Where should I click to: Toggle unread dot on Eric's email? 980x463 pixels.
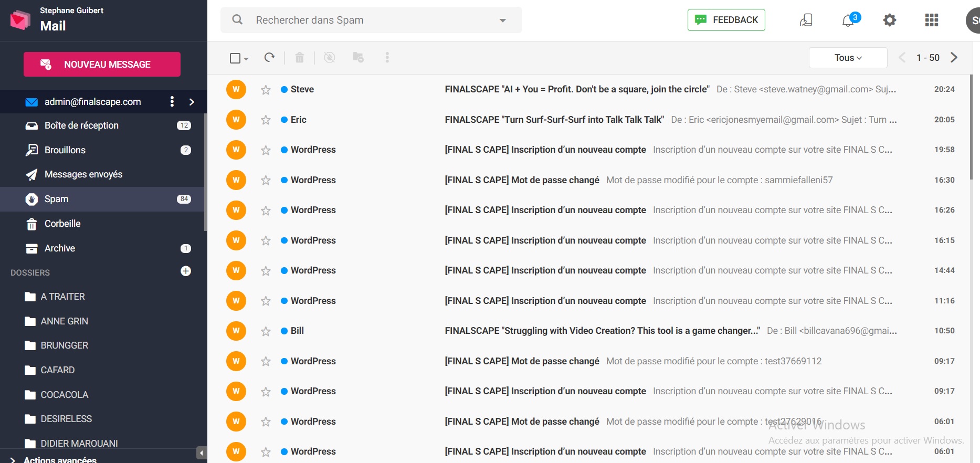tap(284, 120)
